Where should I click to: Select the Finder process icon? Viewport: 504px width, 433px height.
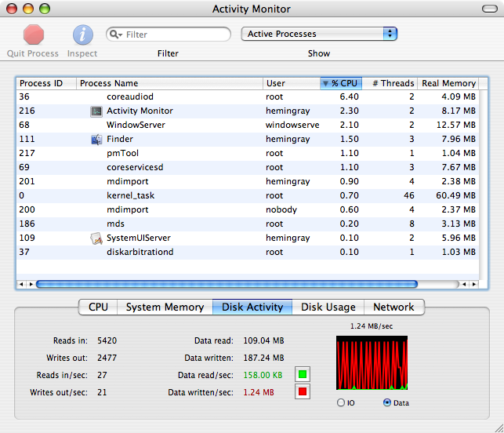click(96, 140)
